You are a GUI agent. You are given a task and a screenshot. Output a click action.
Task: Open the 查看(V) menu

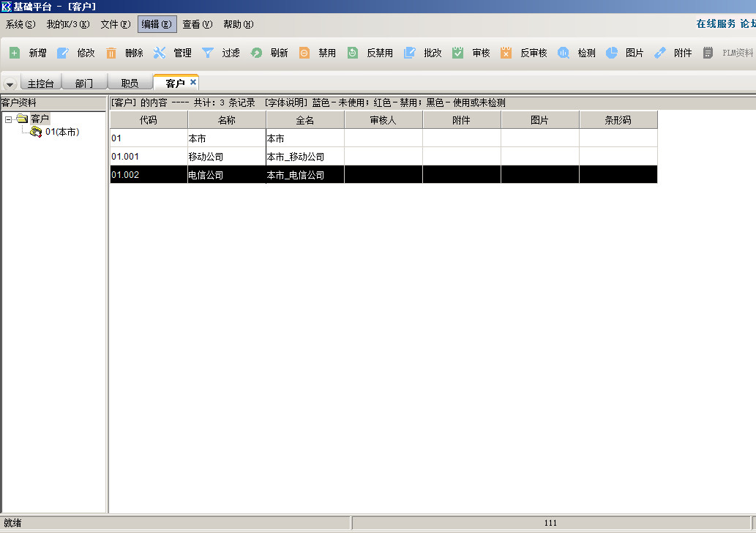tap(197, 24)
